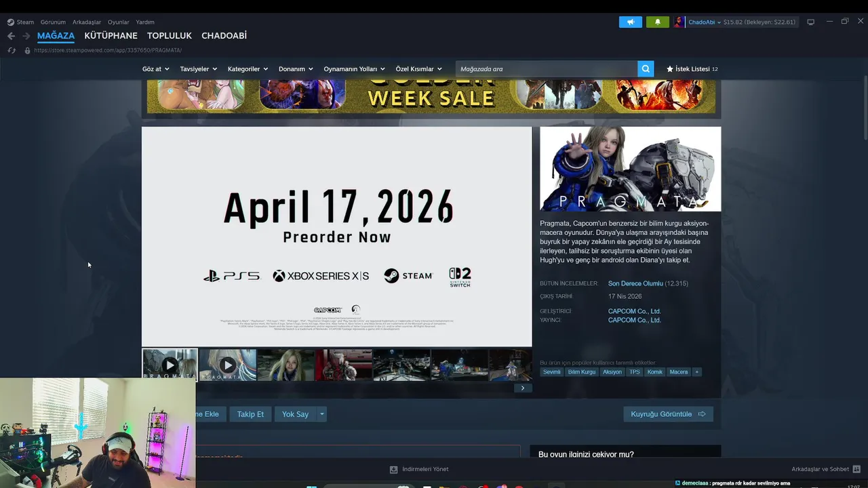Select the TPS tag
The width and height of the screenshot is (868, 488).
coord(635,372)
